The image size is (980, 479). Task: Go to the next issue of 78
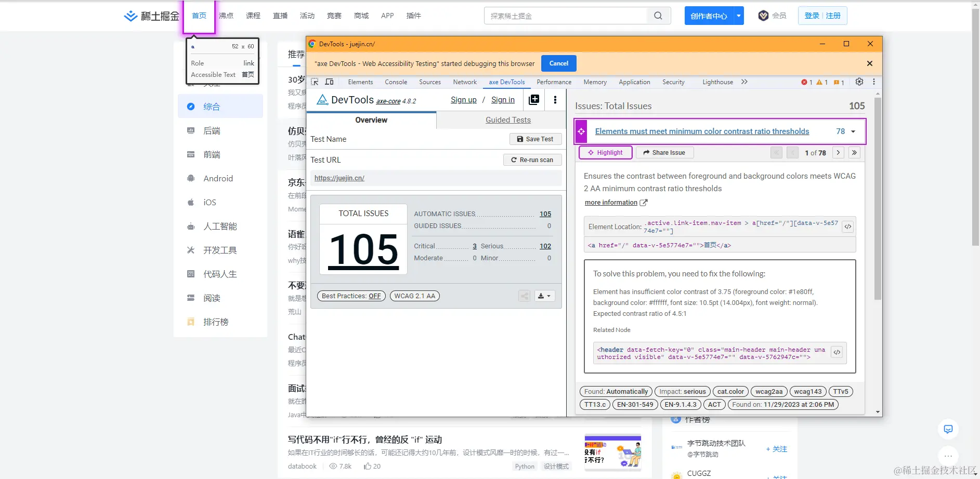838,153
